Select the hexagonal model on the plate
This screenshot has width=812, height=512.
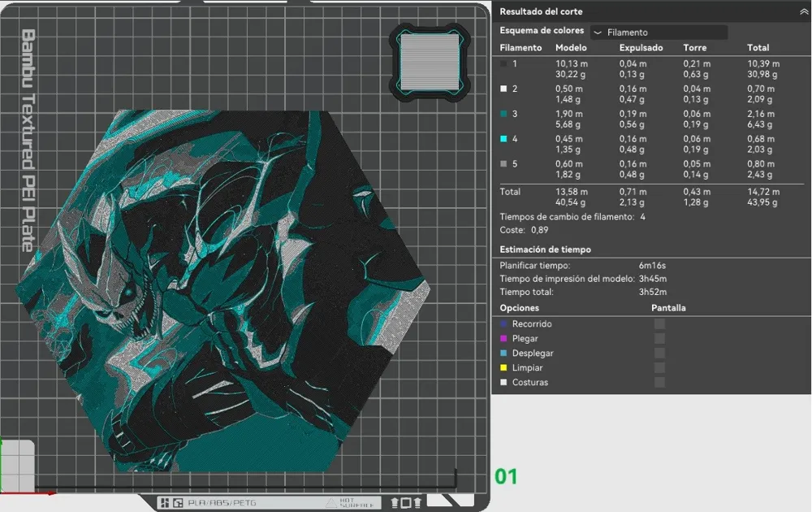click(x=222, y=290)
